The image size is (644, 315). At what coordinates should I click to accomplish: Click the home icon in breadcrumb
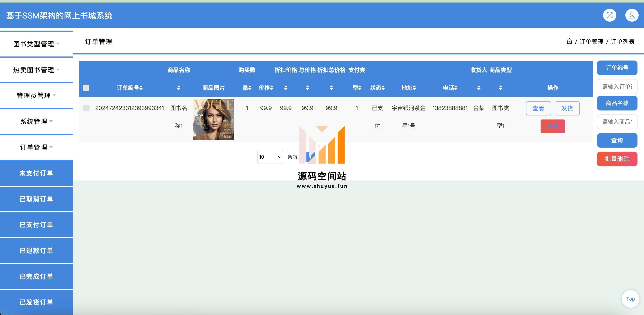point(569,41)
